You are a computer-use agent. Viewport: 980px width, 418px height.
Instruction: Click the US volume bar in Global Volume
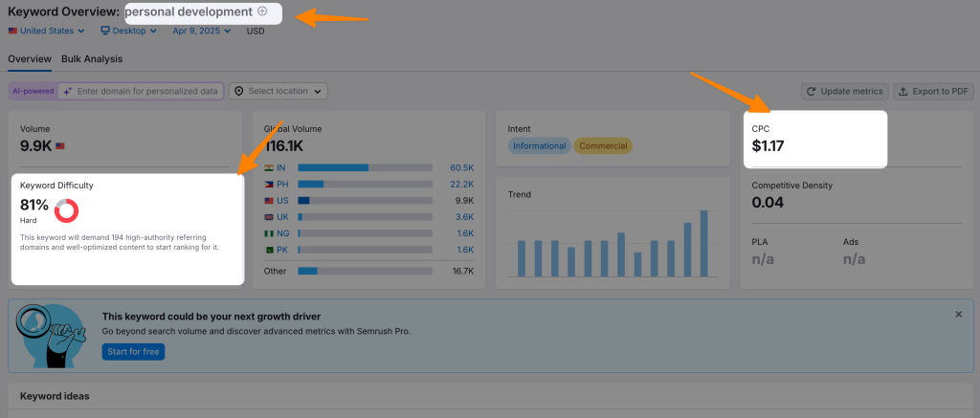tap(365, 201)
